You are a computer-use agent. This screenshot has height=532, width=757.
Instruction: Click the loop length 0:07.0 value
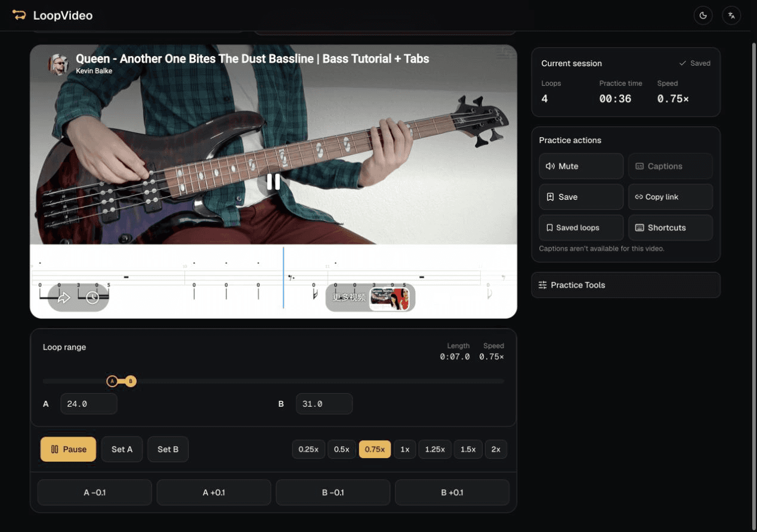[x=455, y=357]
